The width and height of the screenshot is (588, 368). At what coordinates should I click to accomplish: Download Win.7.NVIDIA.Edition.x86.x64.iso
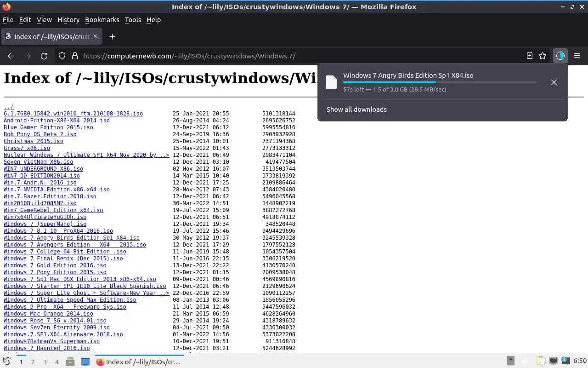coord(57,190)
